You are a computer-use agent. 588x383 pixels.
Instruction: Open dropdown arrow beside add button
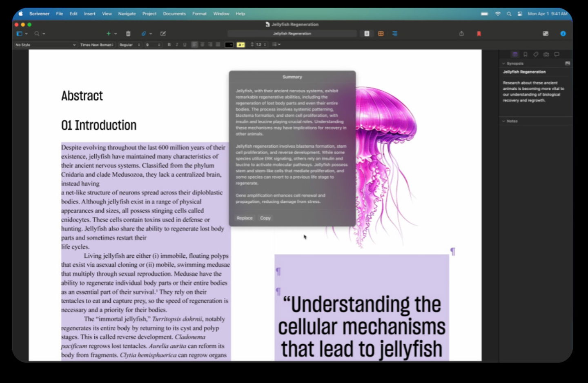(x=116, y=33)
